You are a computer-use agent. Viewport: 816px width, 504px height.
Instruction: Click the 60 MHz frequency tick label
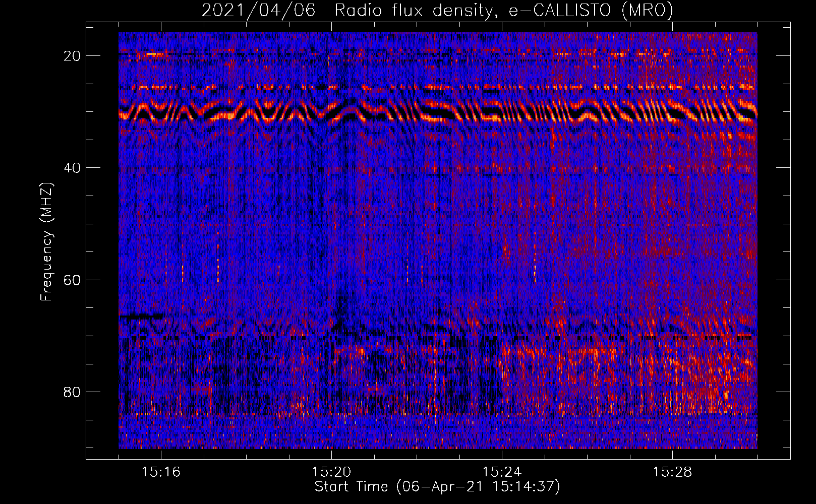pos(72,280)
